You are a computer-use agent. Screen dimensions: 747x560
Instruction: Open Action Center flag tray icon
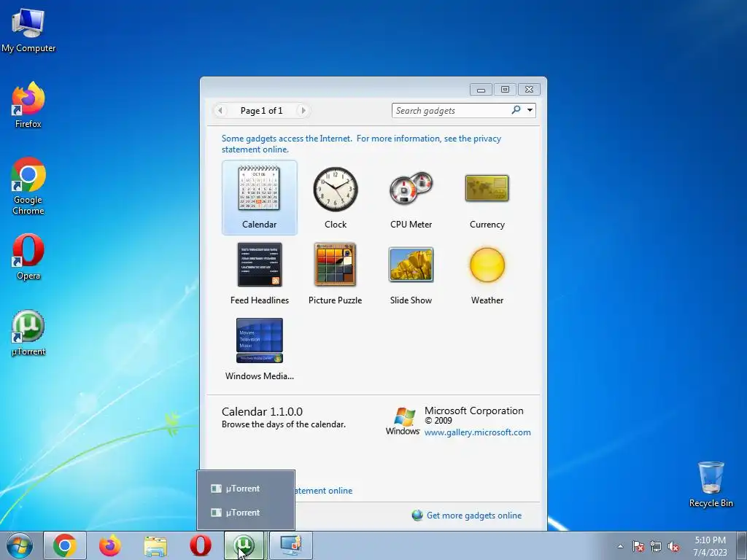pos(638,546)
